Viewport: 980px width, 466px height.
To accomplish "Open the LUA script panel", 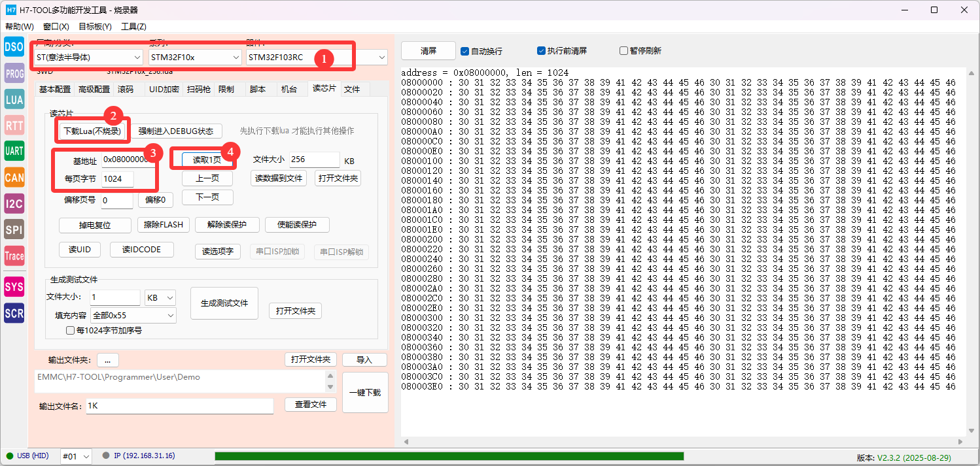I will click(14, 99).
